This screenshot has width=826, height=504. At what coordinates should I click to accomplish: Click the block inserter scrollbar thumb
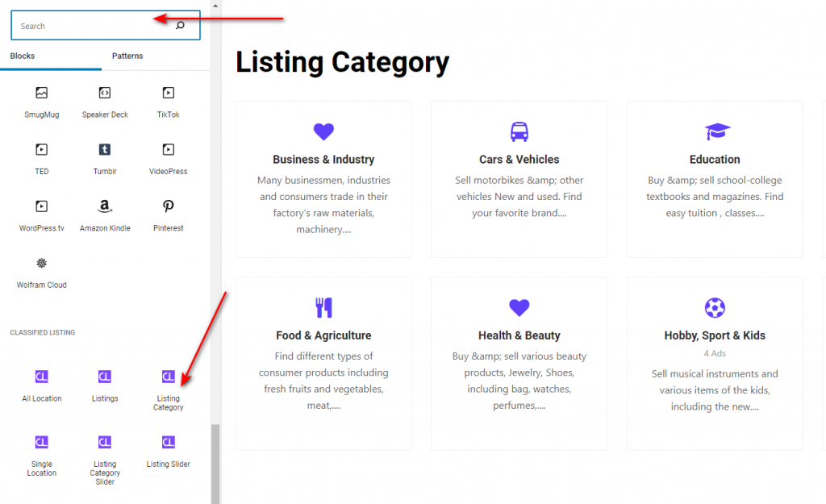click(215, 464)
